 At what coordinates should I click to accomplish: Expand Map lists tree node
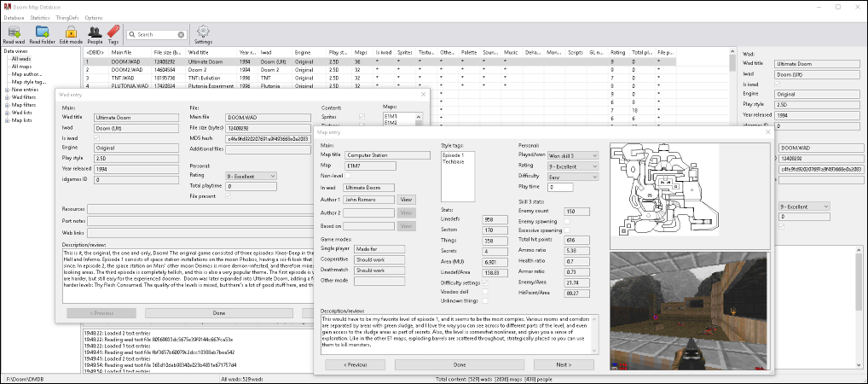(x=7, y=120)
